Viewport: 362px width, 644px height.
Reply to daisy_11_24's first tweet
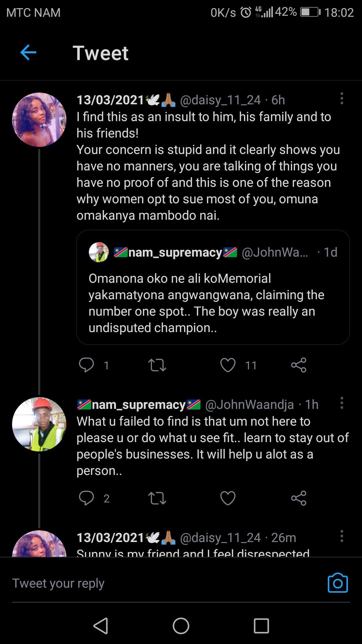(86, 365)
